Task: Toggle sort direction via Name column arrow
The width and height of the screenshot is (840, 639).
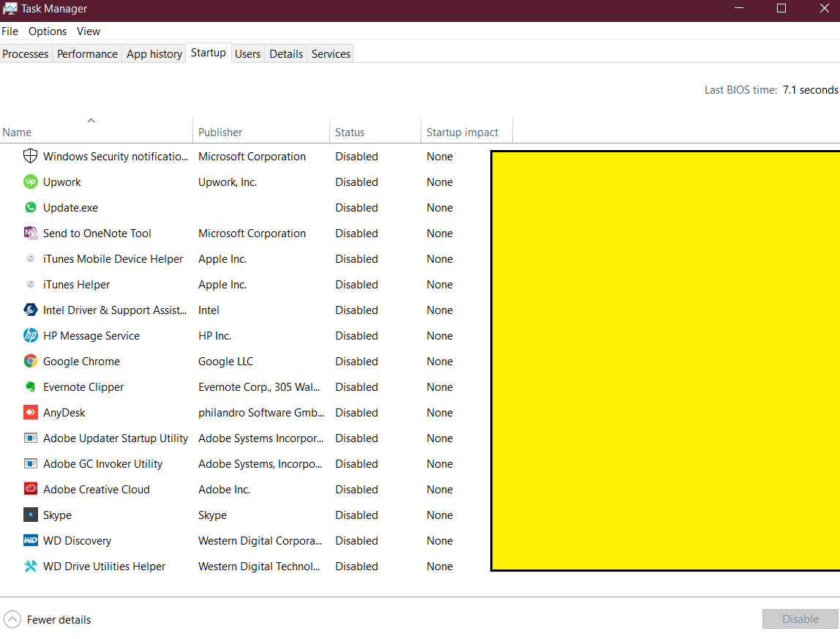Action: point(91,121)
